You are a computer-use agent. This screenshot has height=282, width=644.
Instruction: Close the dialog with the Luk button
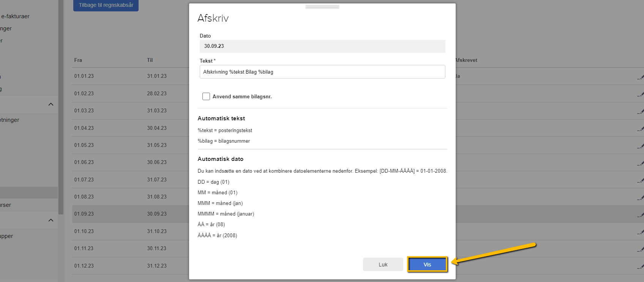click(x=383, y=265)
